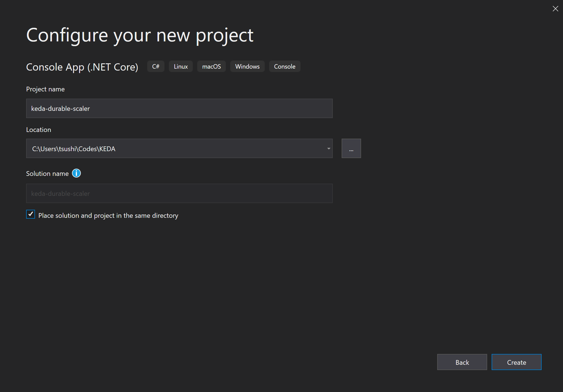The height and width of the screenshot is (392, 563).
Task: Uncheck place solution in same directory checkbox
Action: click(31, 214)
